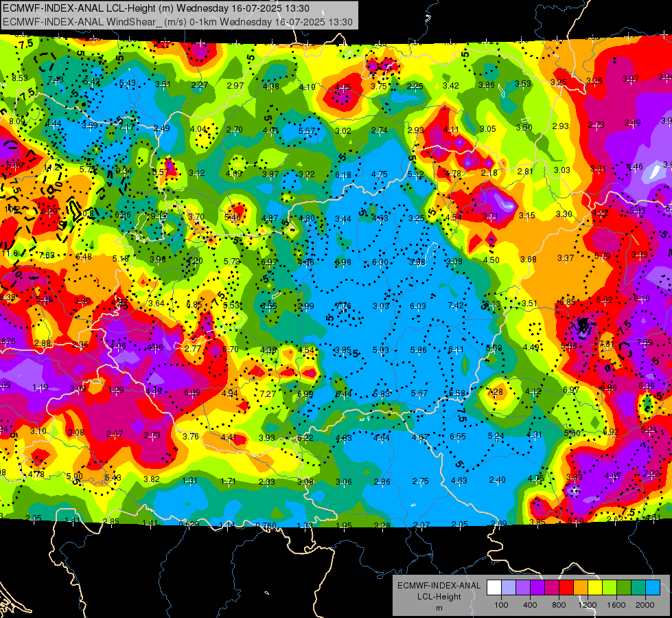Screen dimensions: 672x618
Task: Click wind shear value 2.97
Action: click(x=235, y=86)
